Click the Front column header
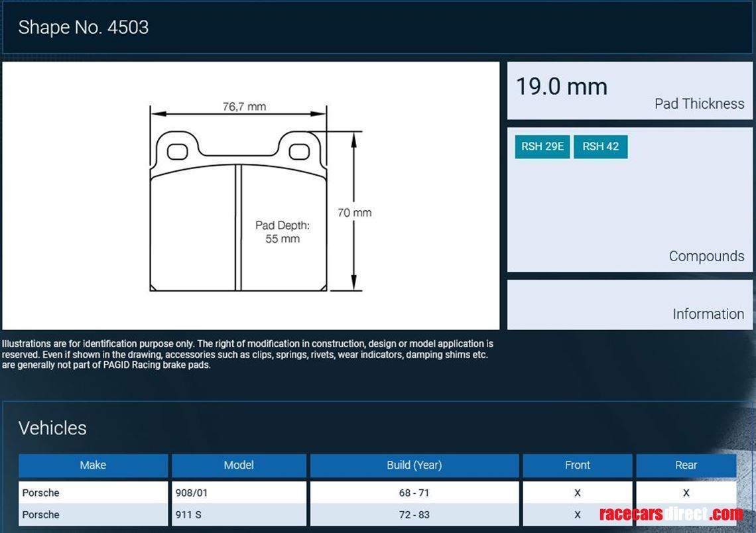Image resolution: width=756 pixels, height=533 pixels. point(577,465)
